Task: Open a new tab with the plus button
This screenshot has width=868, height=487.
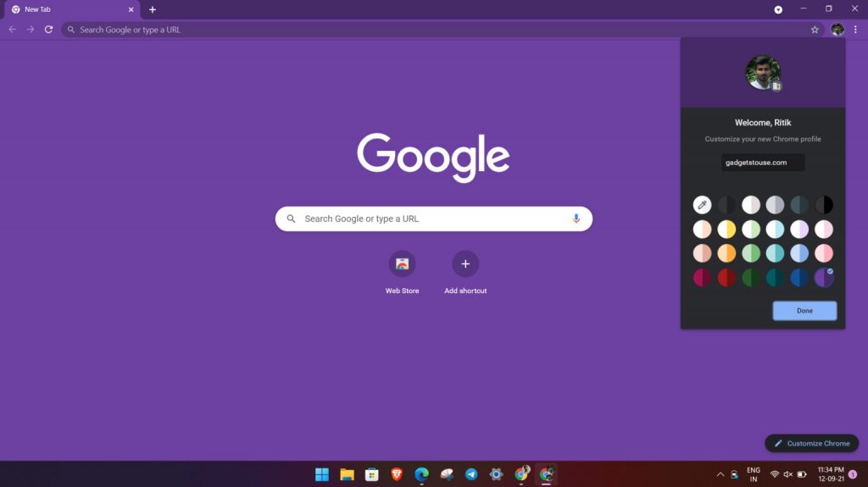Action: 153,9
